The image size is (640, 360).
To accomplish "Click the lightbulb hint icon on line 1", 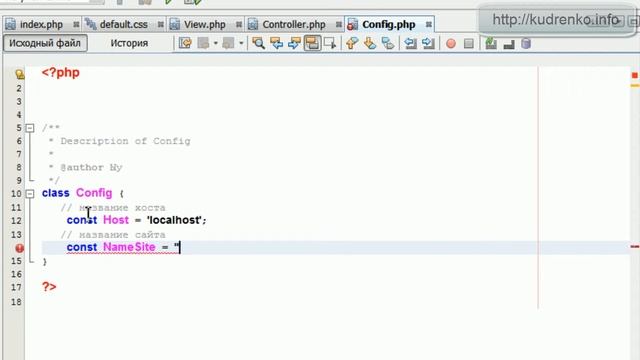I will point(20,74).
